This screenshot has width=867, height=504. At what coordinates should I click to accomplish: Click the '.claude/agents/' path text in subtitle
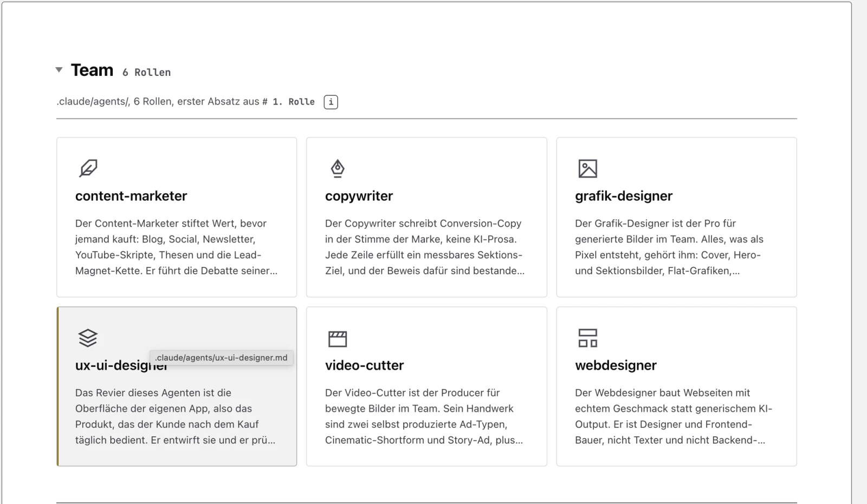point(93,102)
